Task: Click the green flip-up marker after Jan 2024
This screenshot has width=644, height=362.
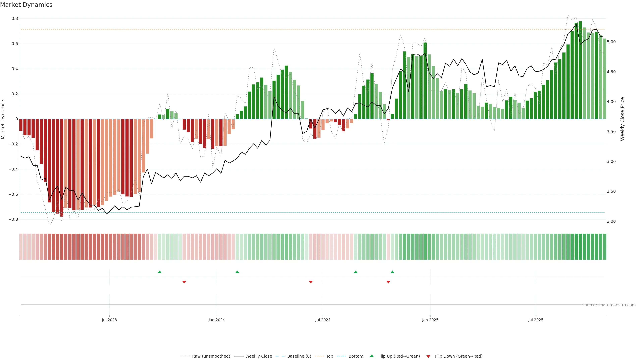Action: tap(237, 272)
